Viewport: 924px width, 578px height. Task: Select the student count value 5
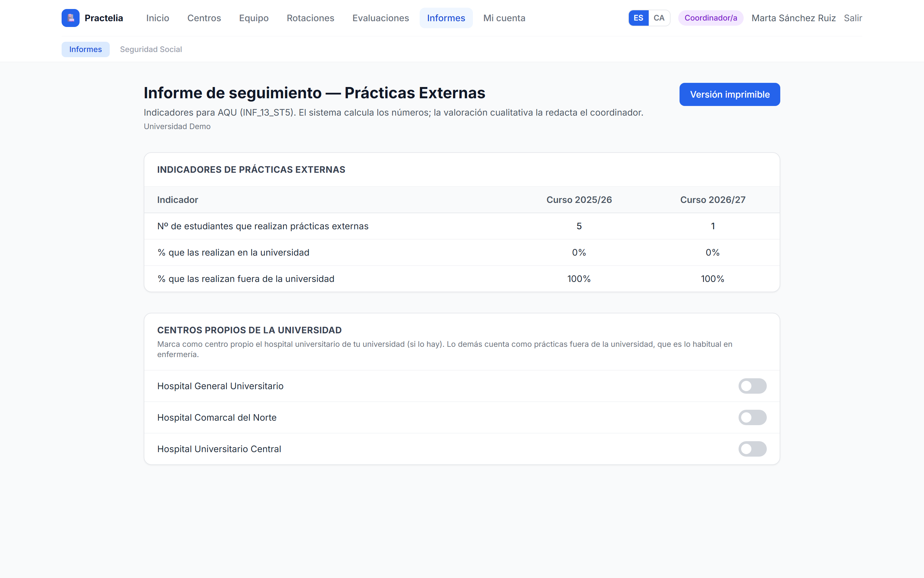tap(579, 226)
